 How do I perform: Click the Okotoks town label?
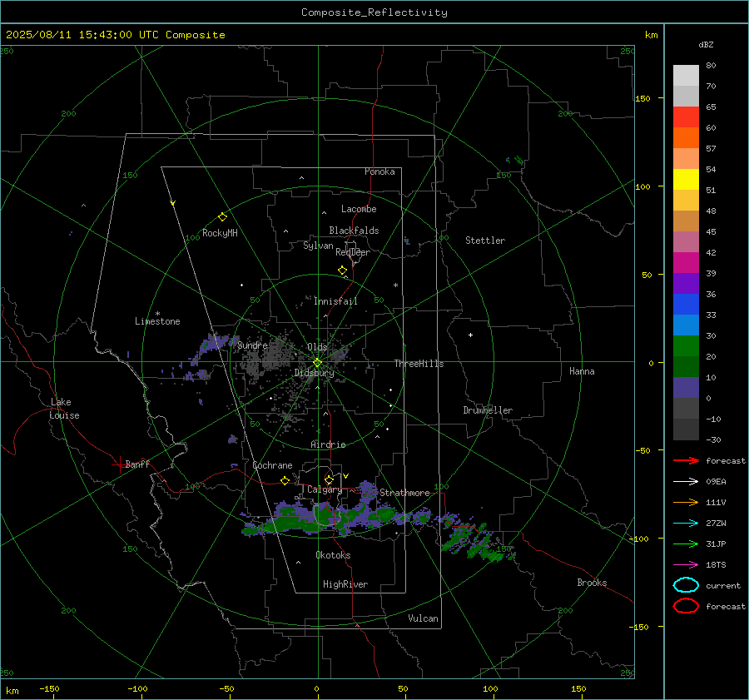click(333, 555)
